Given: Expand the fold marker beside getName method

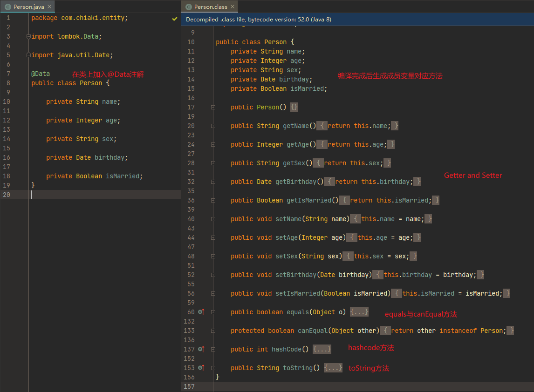Looking at the screenshot, I should click(x=213, y=126).
